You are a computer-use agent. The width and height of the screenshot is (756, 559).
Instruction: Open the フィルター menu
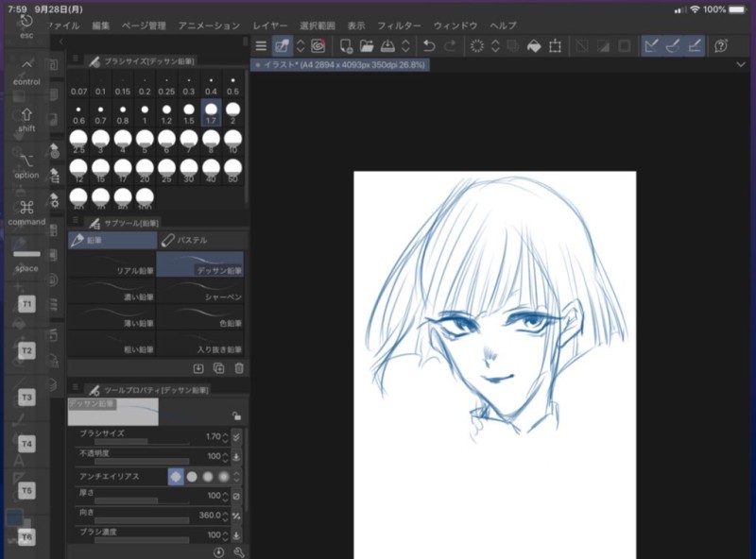(x=399, y=25)
